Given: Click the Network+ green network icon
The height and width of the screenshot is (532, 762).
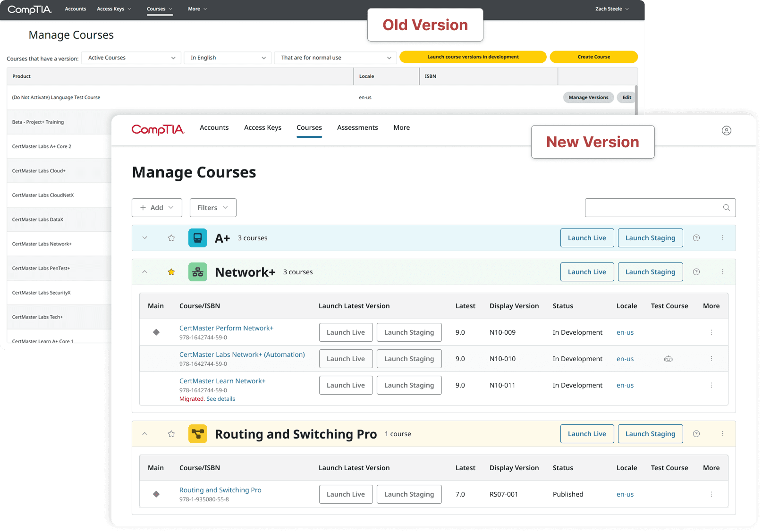Looking at the screenshot, I should 198,272.
